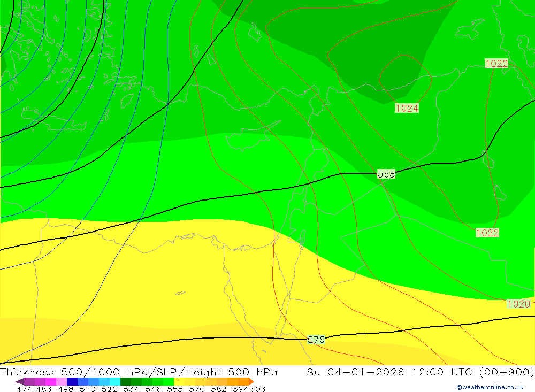Select the lower 1022 pressure label
The width and height of the screenshot is (535, 392).
point(487,233)
